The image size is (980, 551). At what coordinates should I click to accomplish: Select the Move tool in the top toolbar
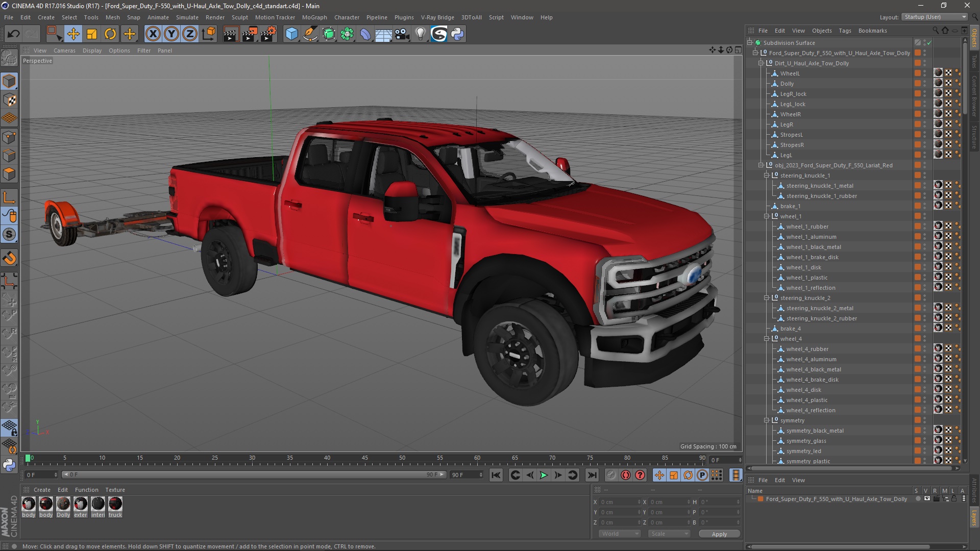point(73,34)
